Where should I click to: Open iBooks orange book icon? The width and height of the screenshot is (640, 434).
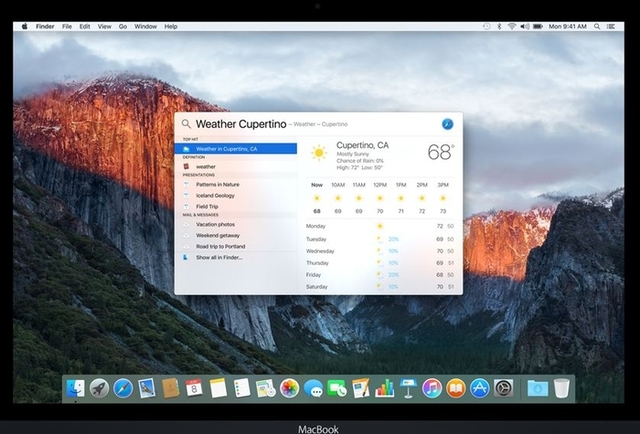tap(456, 388)
